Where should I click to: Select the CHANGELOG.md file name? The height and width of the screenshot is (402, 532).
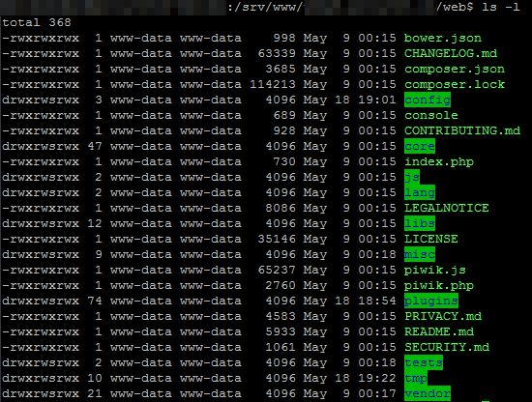coord(451,53)
